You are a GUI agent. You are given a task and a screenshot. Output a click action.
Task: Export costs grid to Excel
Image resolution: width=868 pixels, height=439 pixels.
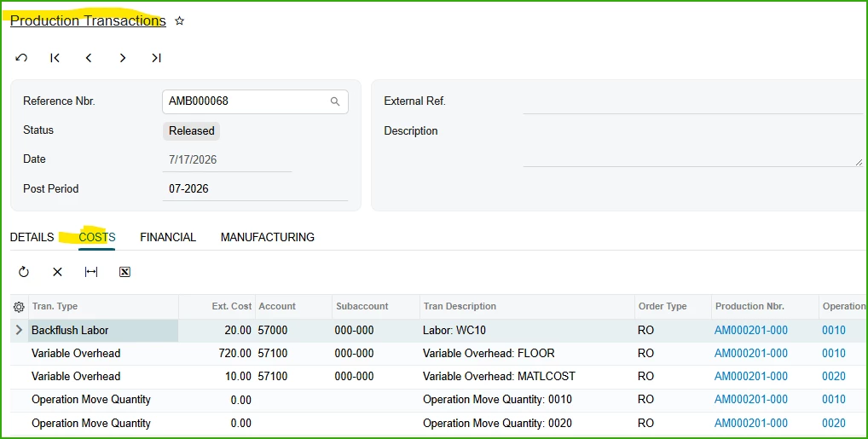(x=125, y=272)
